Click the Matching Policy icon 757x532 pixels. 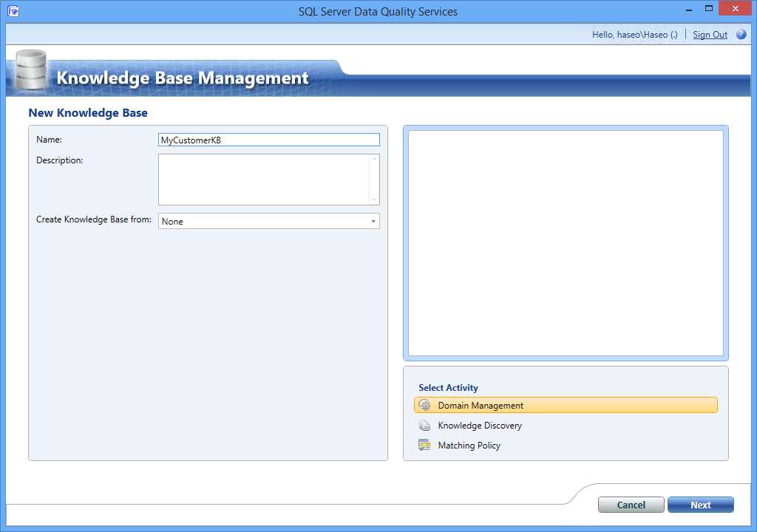click(424, 445)
